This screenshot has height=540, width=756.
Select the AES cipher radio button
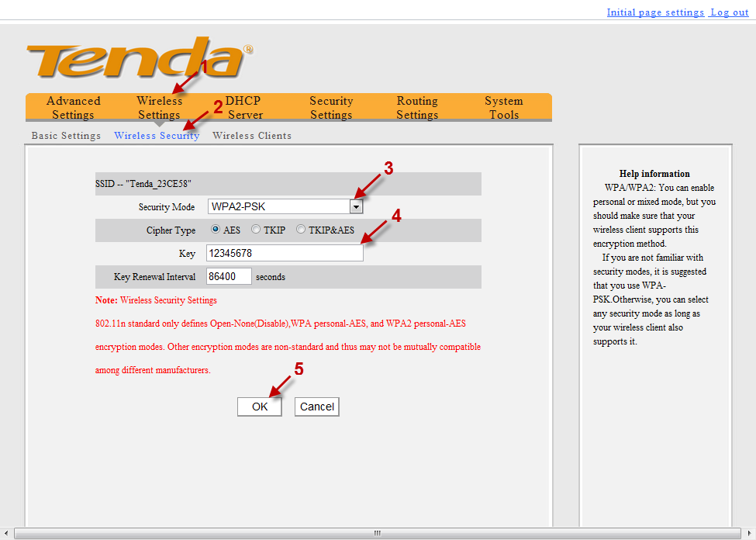coord(216,229)
